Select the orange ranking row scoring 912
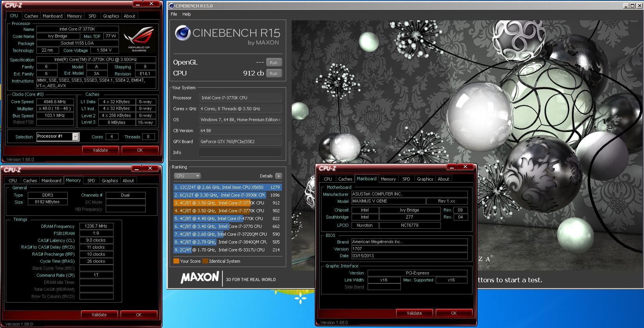The image size is (644, 328). (x=227, y=203)
